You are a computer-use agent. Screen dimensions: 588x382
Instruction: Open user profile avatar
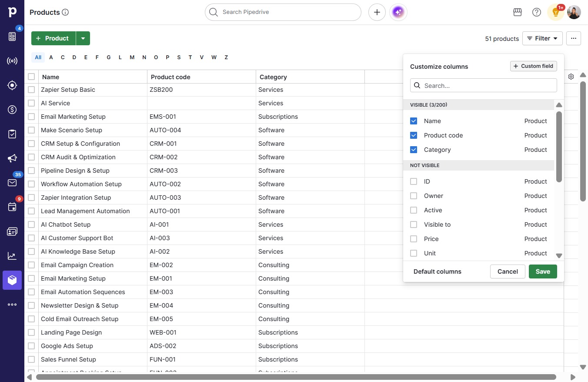574,12
